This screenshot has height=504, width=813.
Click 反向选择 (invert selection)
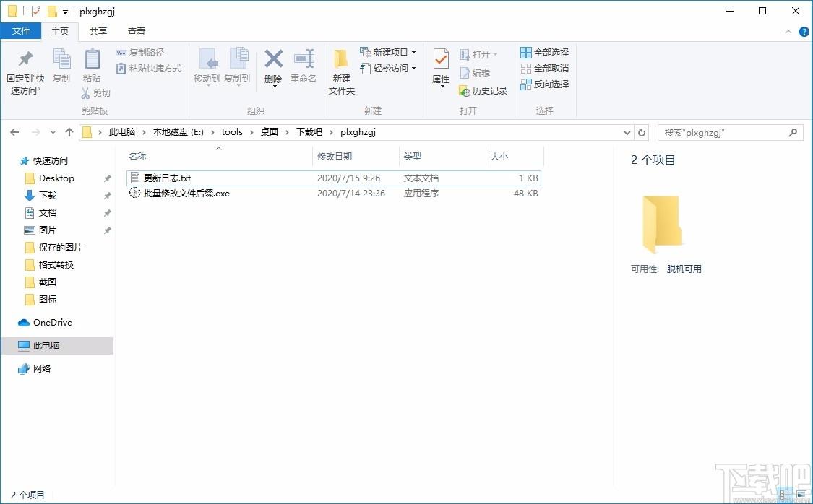pos(545,84)
